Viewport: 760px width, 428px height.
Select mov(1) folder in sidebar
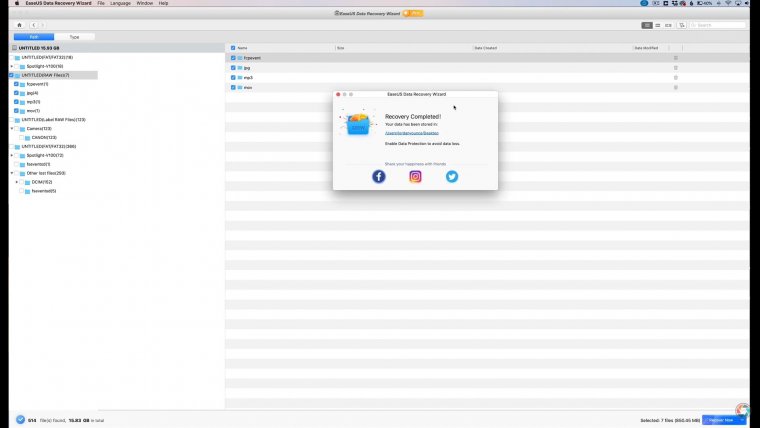33,111
